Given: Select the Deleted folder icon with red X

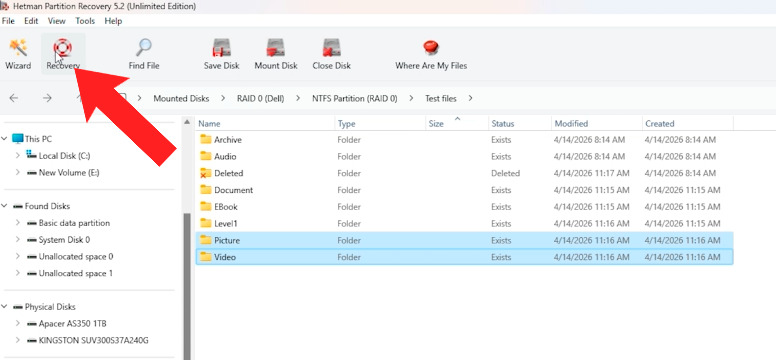Looking at the screenshot, I should point(205,173).
